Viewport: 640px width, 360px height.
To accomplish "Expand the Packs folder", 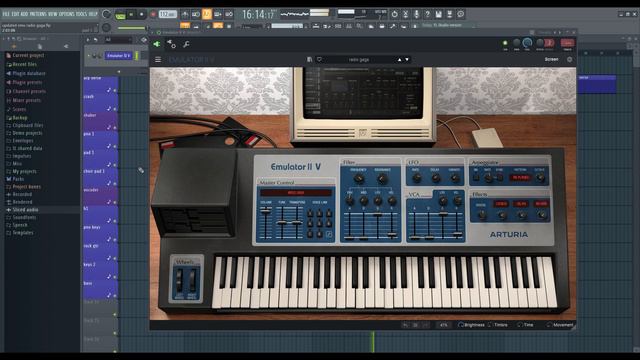I will [x=18, y=179].
